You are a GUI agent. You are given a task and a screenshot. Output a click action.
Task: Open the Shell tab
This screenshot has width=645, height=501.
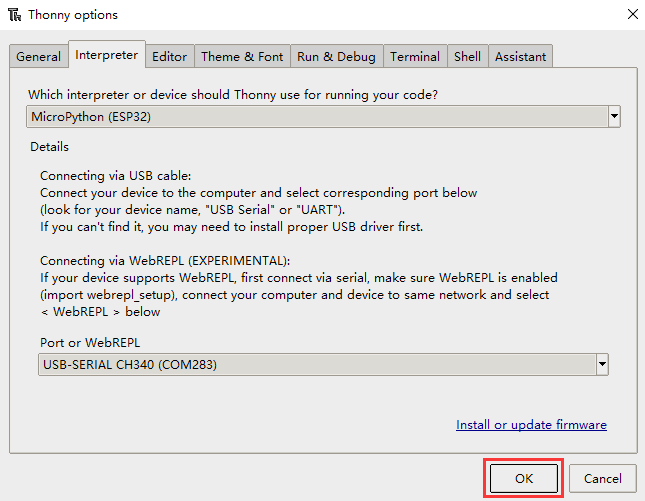point(467,56)
